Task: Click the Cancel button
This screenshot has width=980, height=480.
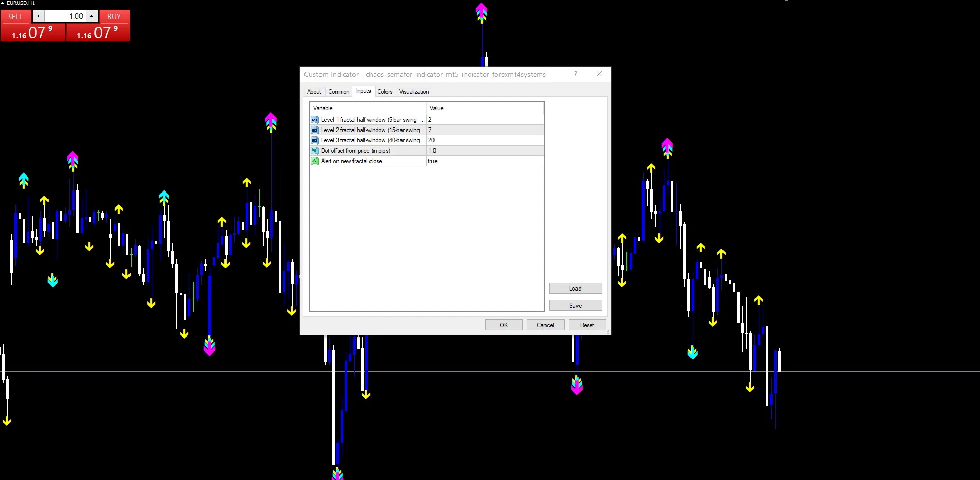Action: pos(545,325)
